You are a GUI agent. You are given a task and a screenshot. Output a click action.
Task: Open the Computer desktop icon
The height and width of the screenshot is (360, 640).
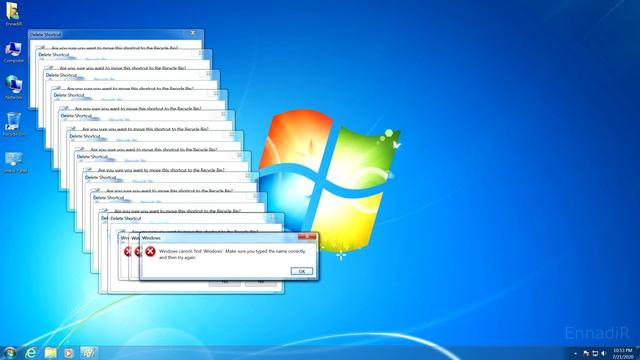[x=13, y=52]
